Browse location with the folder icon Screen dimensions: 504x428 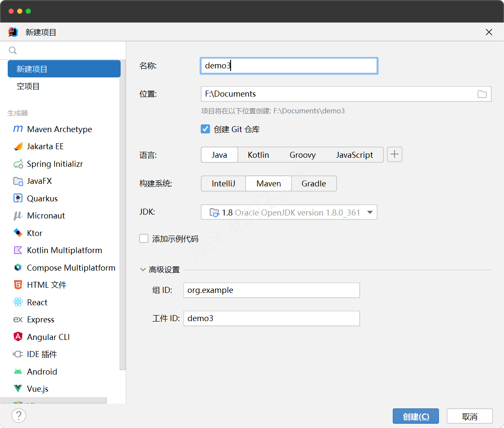(x=482, y=94)
